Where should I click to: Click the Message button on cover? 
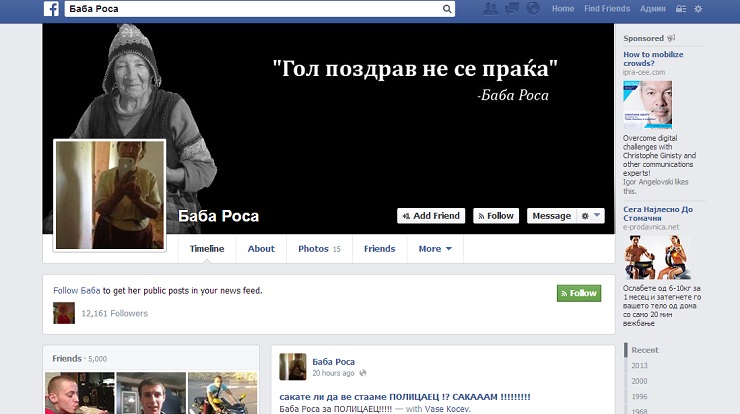coord(551,216)
